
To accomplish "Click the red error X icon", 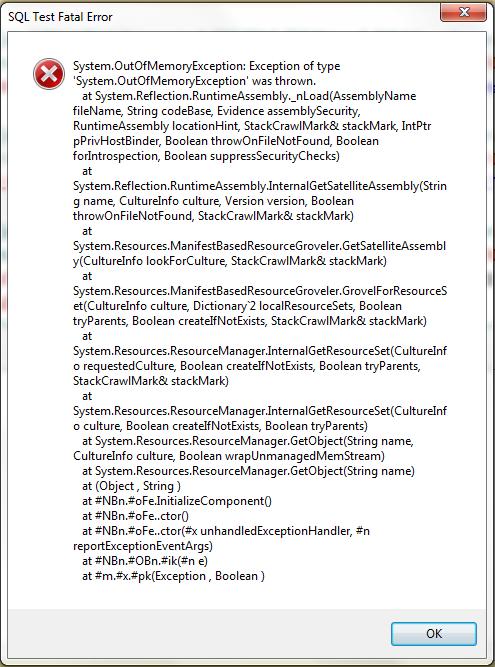I will 49,74.
